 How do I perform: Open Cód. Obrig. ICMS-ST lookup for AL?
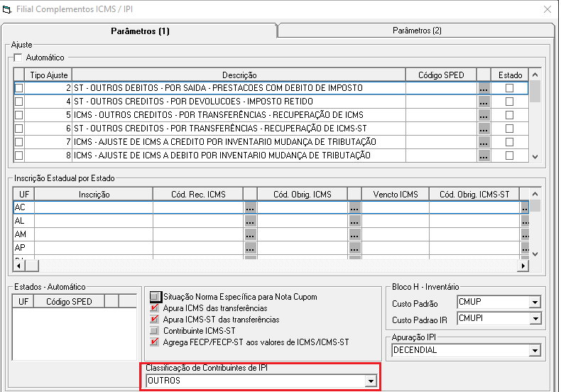click(x=525, y=221)
